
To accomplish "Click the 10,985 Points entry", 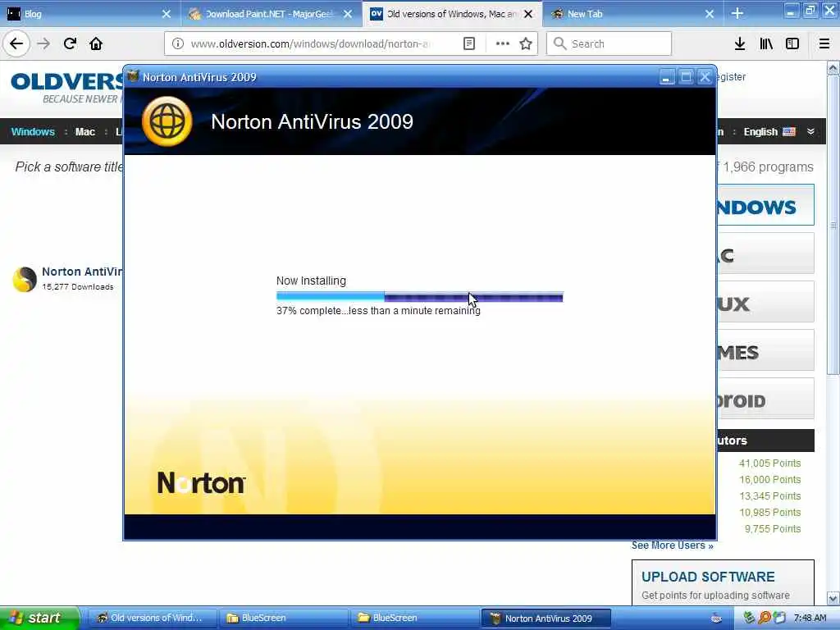I will (x=769, y=513).
